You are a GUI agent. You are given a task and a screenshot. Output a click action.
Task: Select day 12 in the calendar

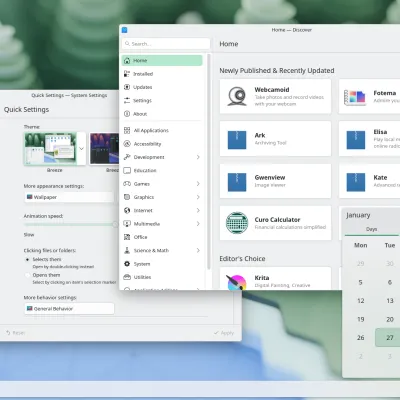[360, 301]
